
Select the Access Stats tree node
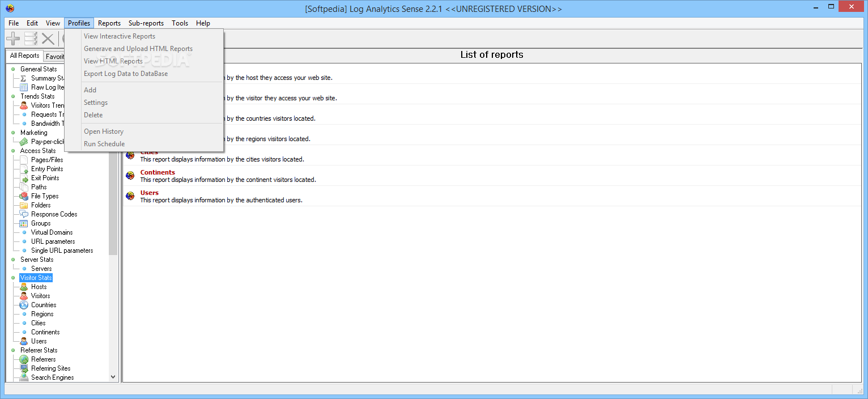[38, 151]
